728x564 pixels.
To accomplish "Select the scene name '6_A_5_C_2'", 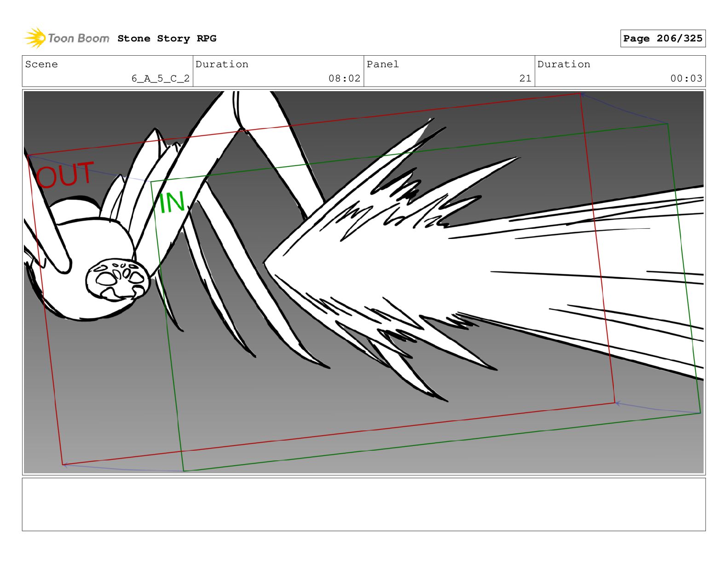I will click(161, 78).
